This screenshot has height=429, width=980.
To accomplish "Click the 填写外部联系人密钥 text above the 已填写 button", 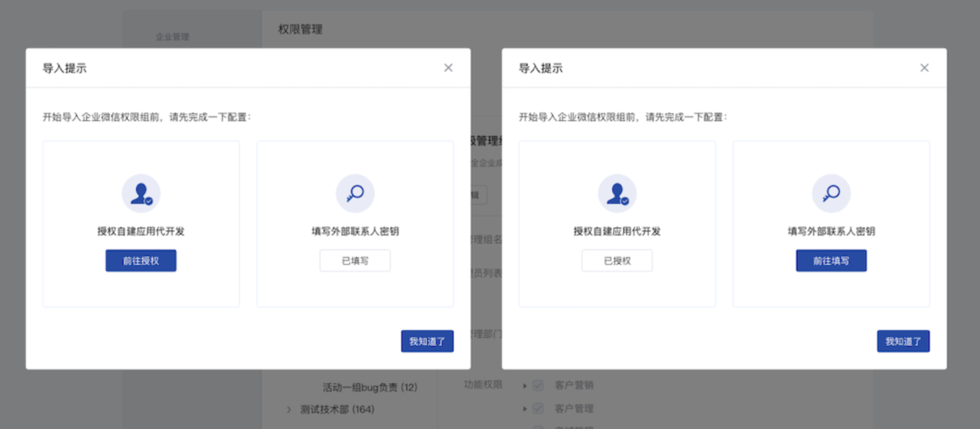I will [x=355, y=231].
